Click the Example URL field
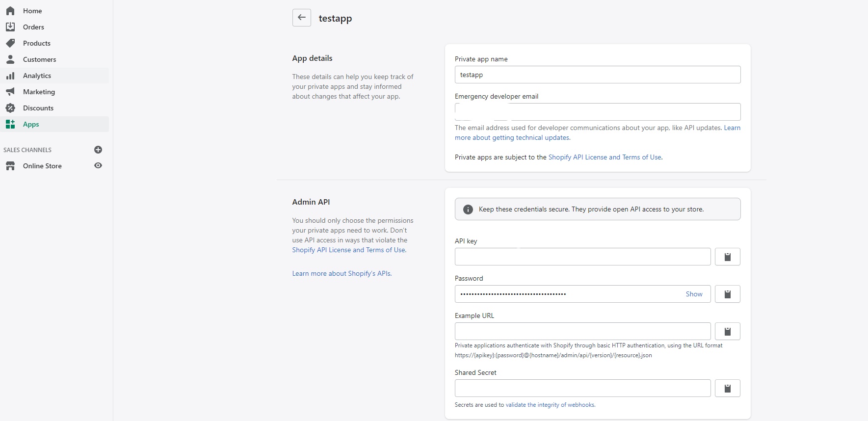The height and width of the screenshot is (421, 868). pyautogui.click(x=582, y=331)
